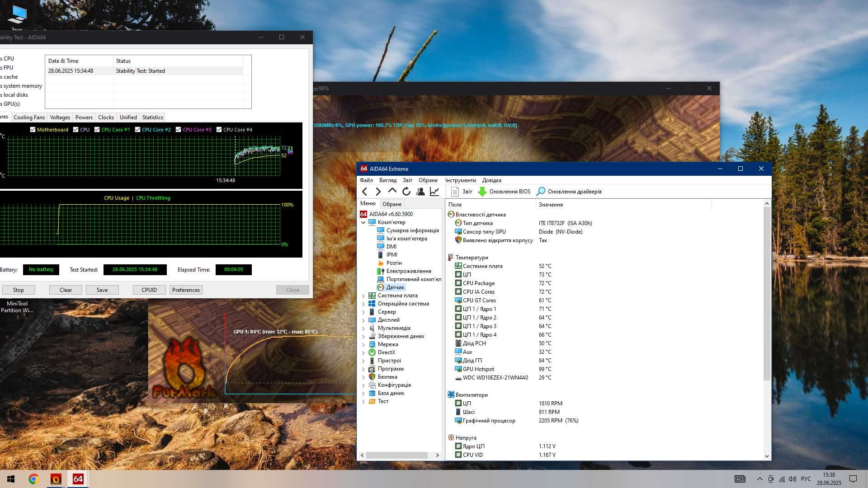This screenshot has width=868, height=488.
Task: Open the Файл menu
Action: (366, 180)
